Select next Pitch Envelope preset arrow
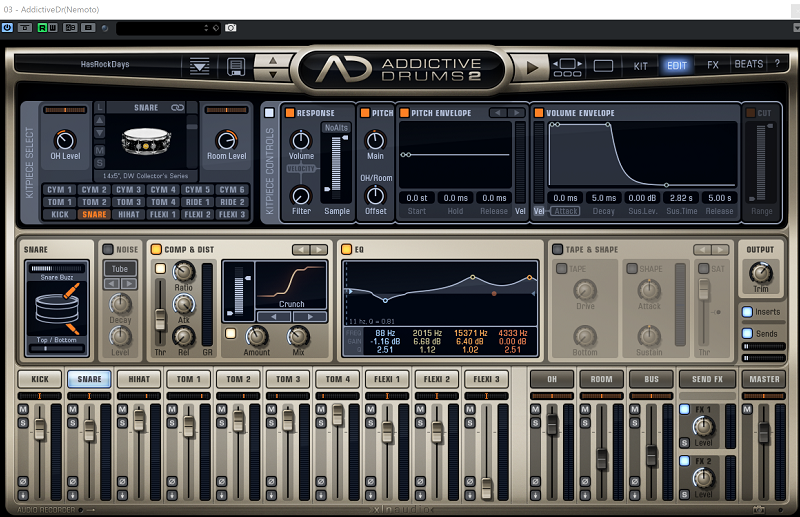The height and width of the screenshot is (517, 800). (516, 113)
